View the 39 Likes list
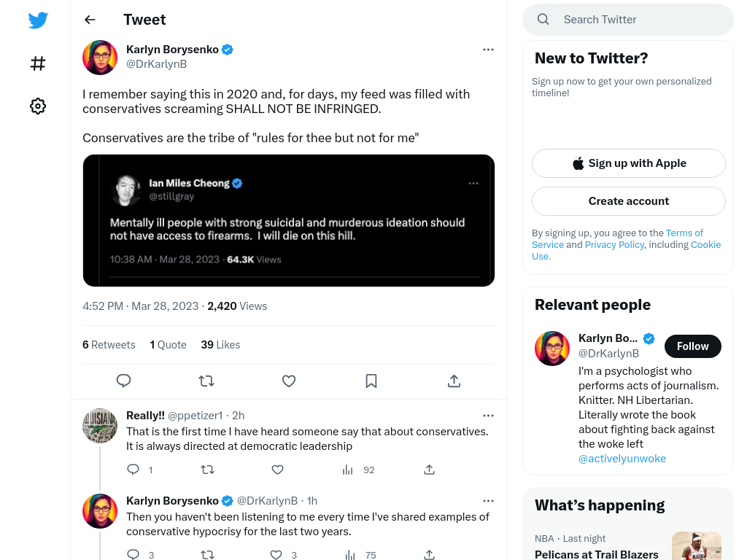The height and width of the screenshot is (560, 747). tap(220, 345)
